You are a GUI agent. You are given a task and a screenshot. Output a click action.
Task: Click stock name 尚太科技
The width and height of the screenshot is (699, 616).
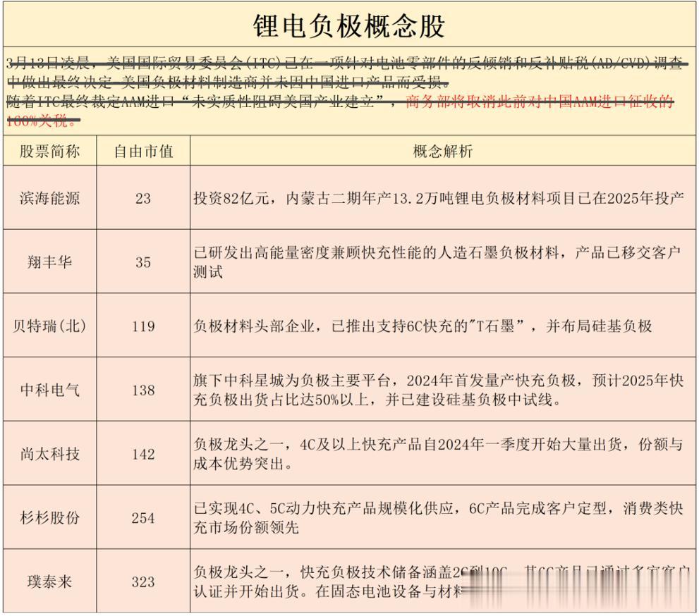(x=49, y=454)
